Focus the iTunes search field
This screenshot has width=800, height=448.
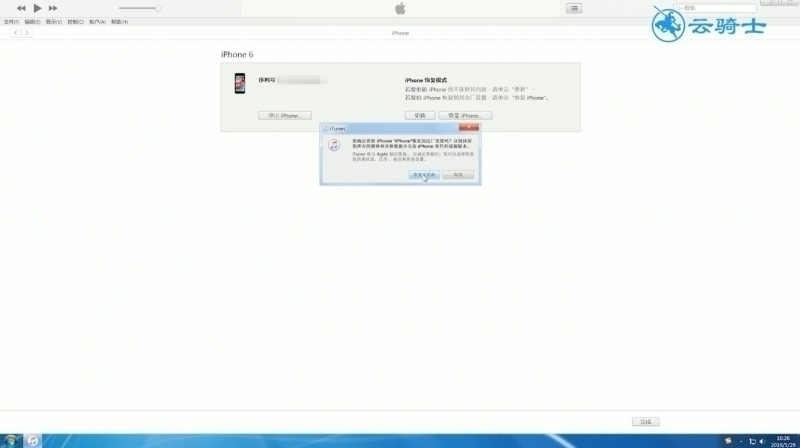click(714, 8)
